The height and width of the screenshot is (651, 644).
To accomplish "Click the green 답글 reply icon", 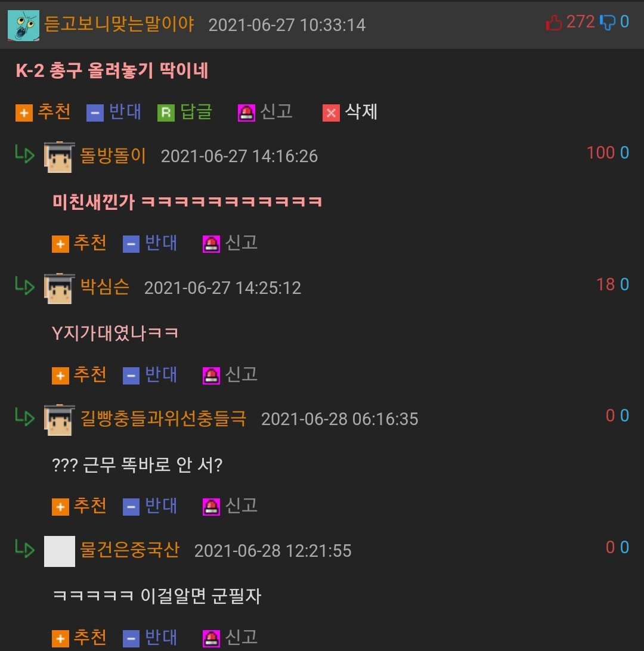I will (166, 113).
